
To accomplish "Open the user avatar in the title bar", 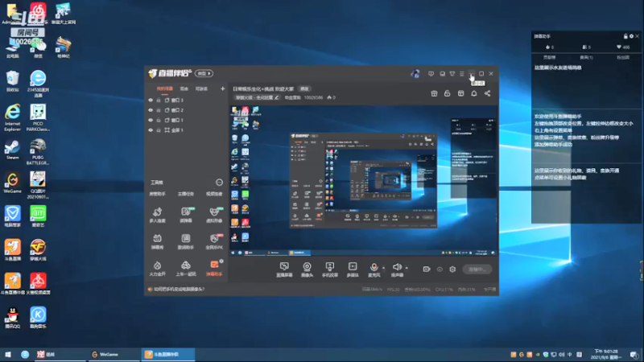I will pyautogui.click(x=415, y=74).
